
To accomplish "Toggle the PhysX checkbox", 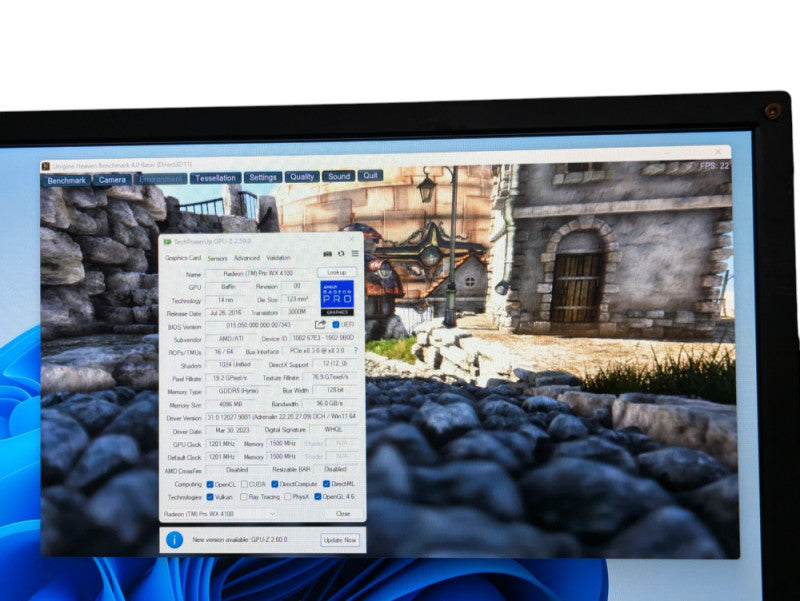I will pyautogui.click(x=287, y=496).
